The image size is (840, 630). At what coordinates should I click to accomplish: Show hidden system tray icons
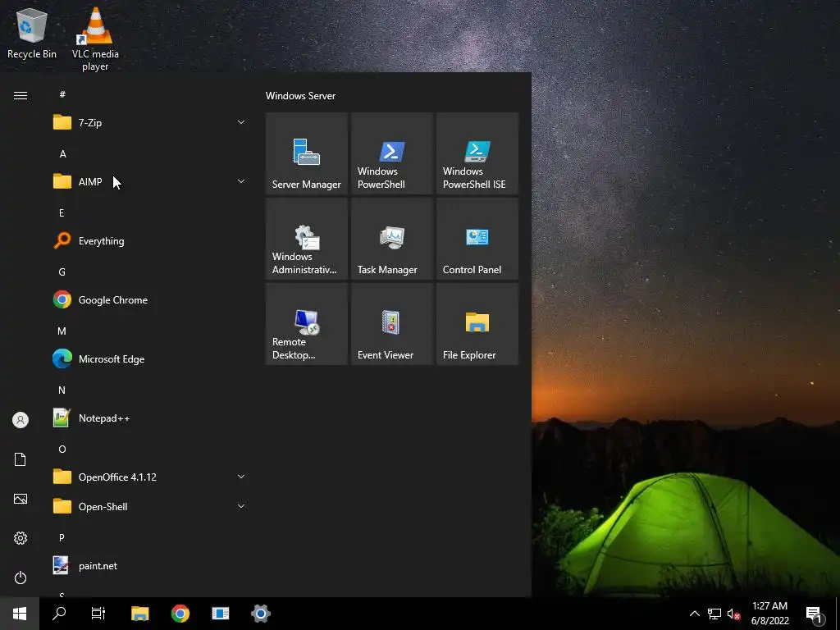(694, 614)
